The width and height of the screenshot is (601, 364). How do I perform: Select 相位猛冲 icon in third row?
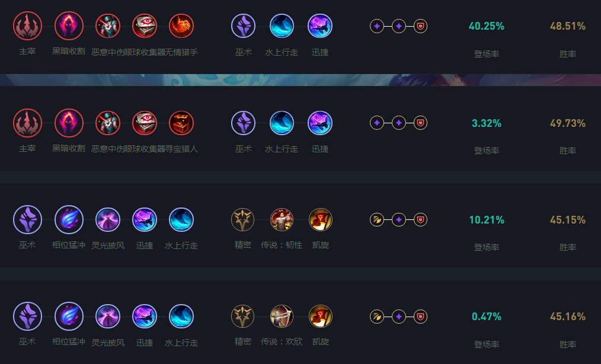point(69,220)
